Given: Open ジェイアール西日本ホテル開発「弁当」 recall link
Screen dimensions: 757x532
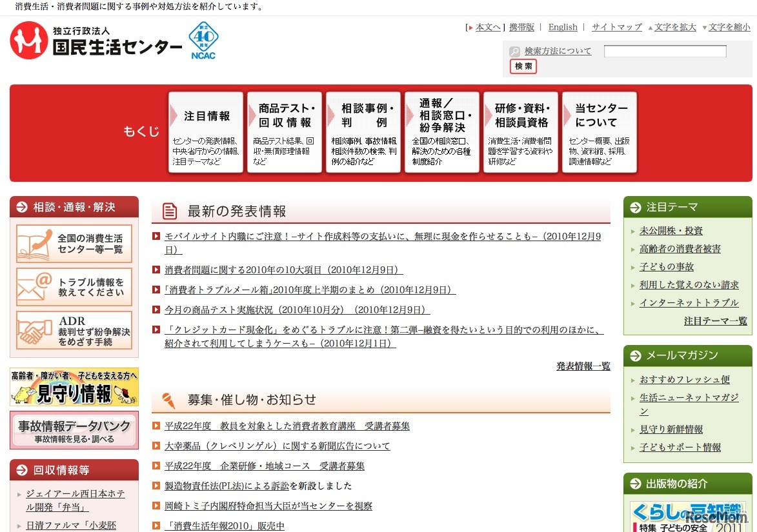Looking at the screenshot, I should tap(76, 500).
